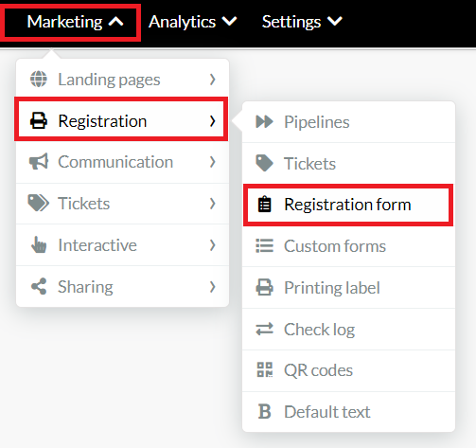476x448 pixels.
Task: Open the Tickets item in main menu
Action: tap(122, 204)
